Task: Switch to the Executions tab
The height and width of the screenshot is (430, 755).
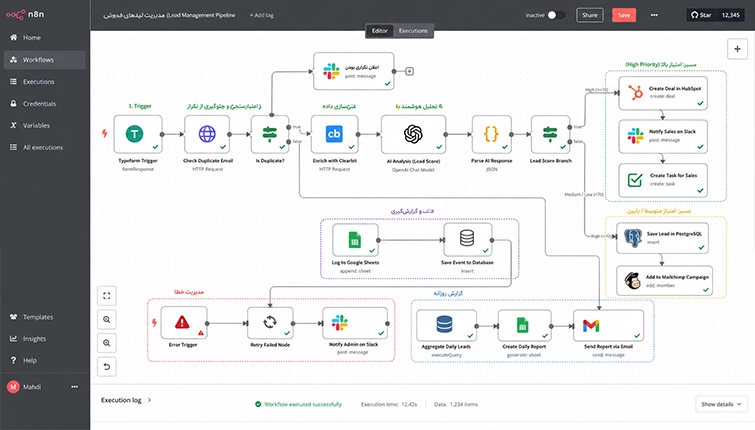Action: click(x=413, y=31)
